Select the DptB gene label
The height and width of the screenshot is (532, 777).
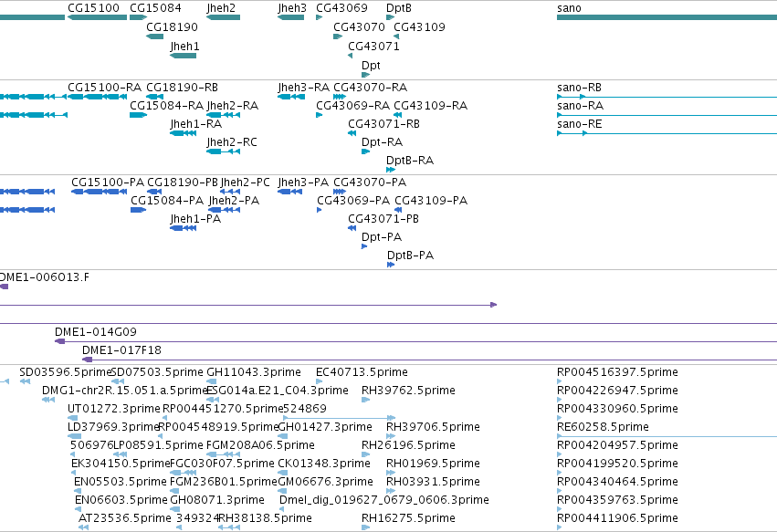(399, 8)
